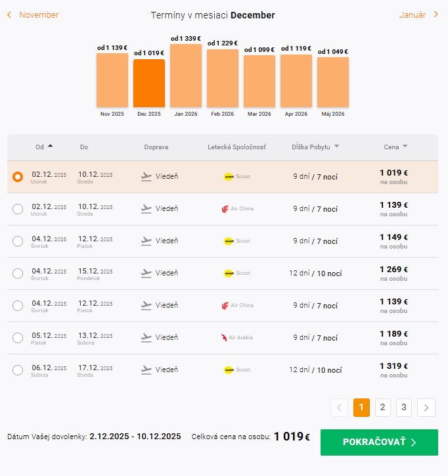Sort by Od date column arrow
The image size is (448, 476).
(51, 147)
